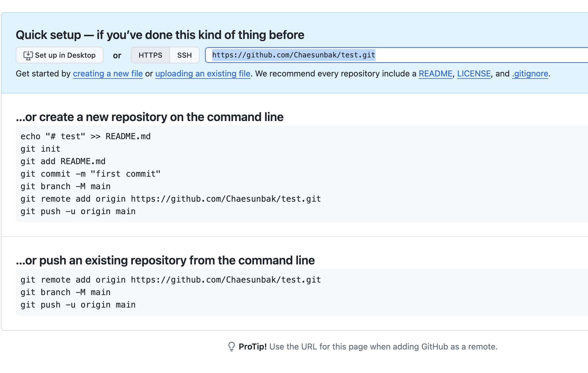The height and width of the screenshot is (373, 588).
Task: Click the git remote add origin command
Action: [170, 198]
